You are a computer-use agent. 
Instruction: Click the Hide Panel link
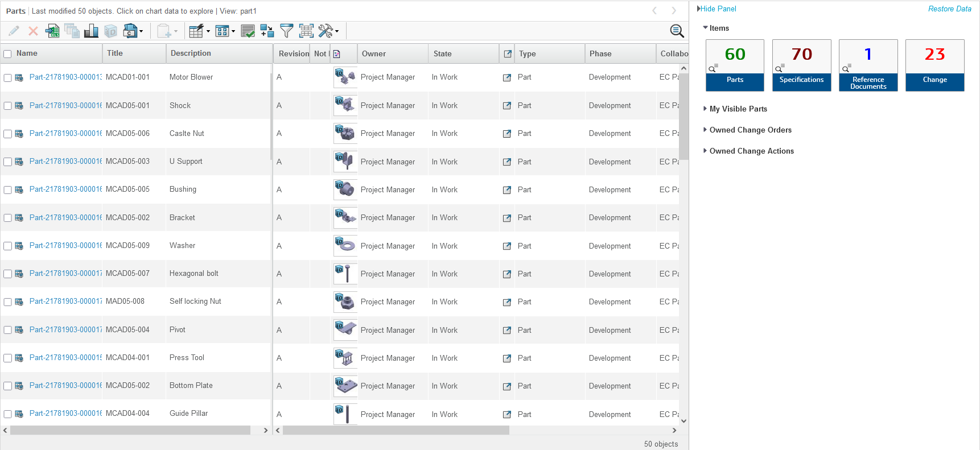[x=718, y=9]
